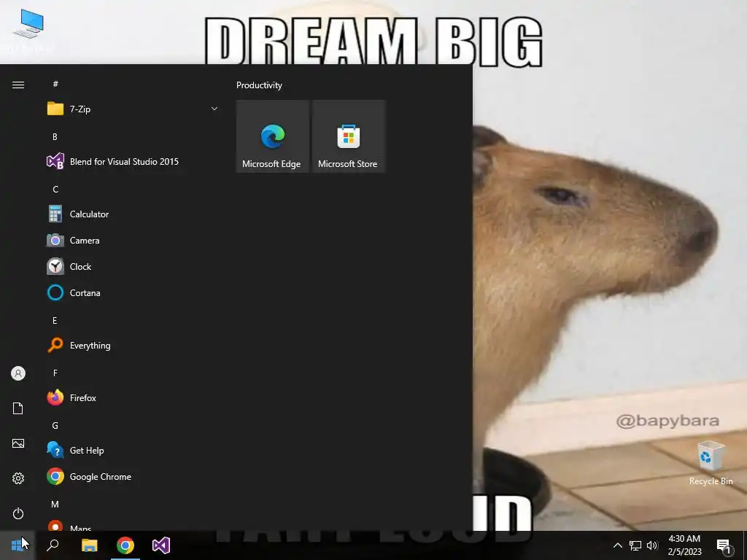The height and width of the screenshot is (560, 747).
Task: Click the Windows Start button
Action: pyautogui.click(x=18, y=545)
